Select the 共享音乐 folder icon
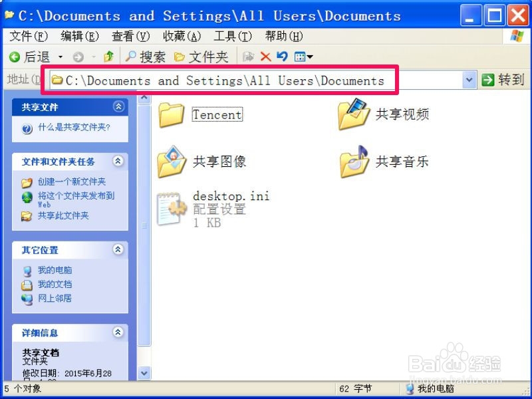The height and width of the screenshot is (399, 532). pos(354,162)
